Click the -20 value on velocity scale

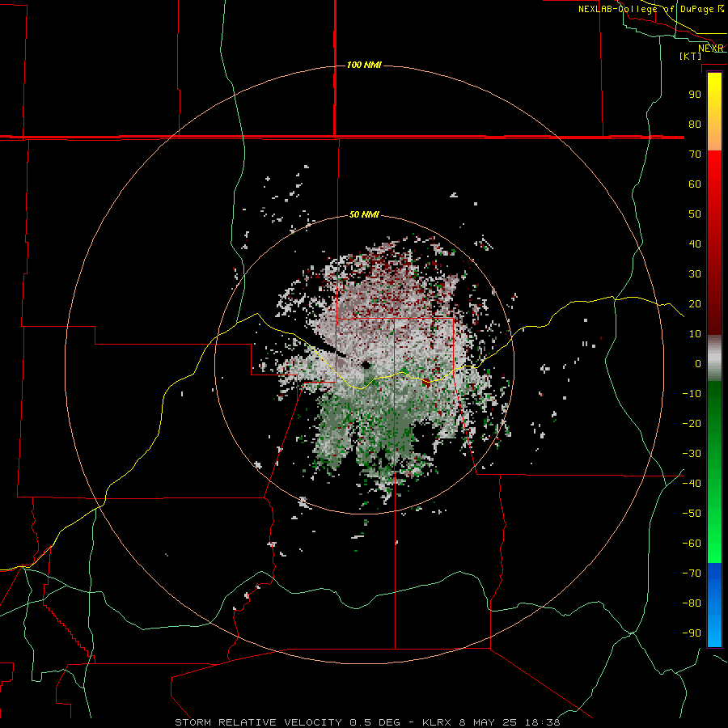[x=692, y=424]
